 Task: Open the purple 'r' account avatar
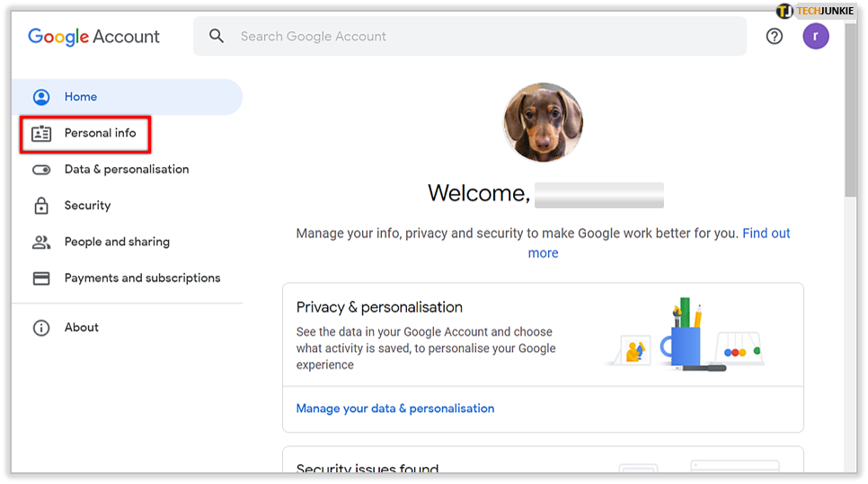tap(815, 37)
